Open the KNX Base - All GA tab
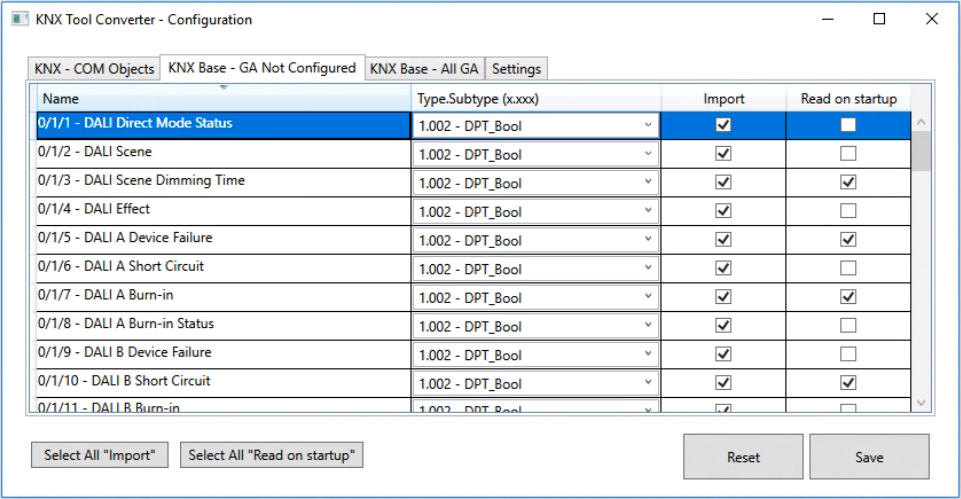 coord(425,69)
